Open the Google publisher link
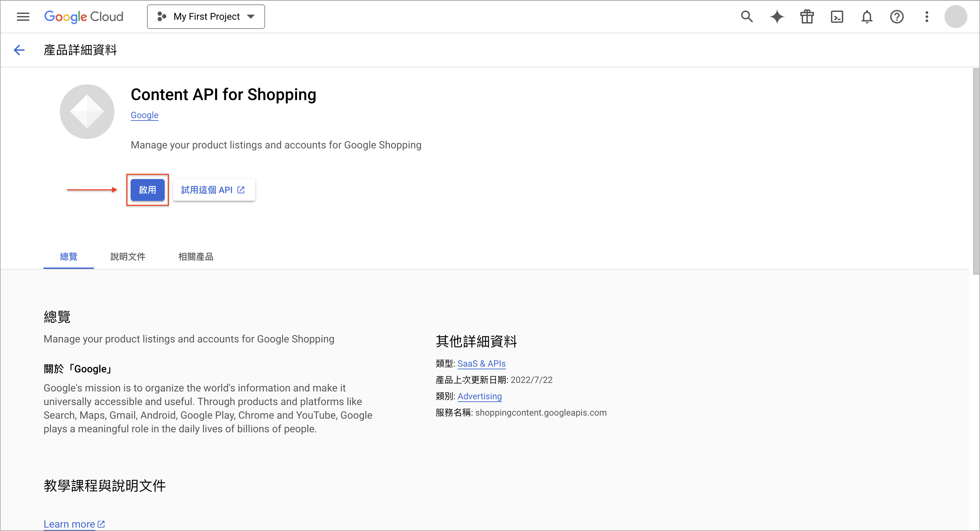Screen dimensions: 980x531 point(144,115)
